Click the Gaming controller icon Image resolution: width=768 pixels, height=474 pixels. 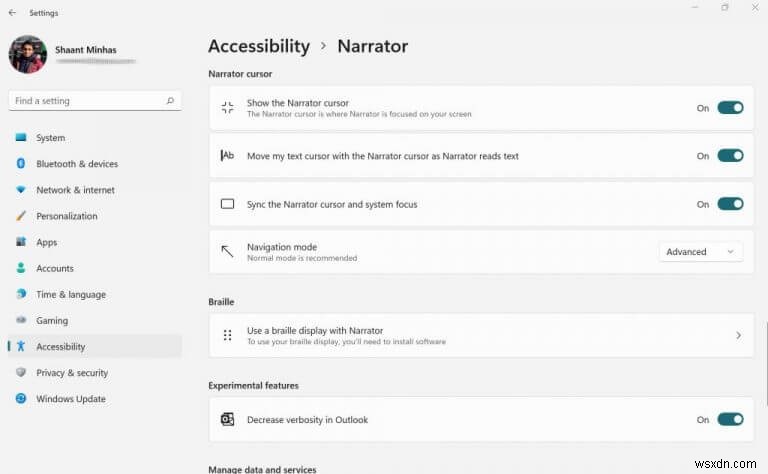tap(21, 321)
